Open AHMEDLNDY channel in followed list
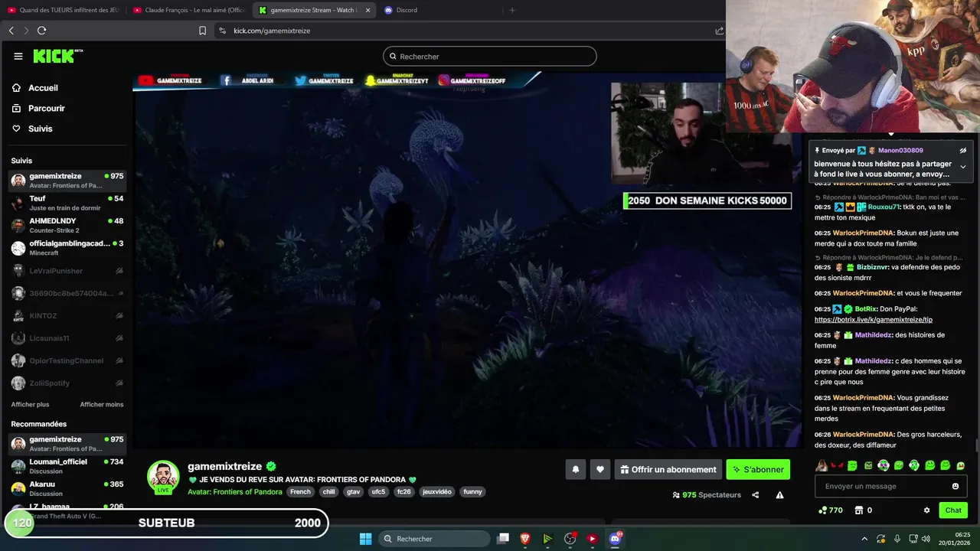This screenshot has width=980, height=551. point(67,225)
